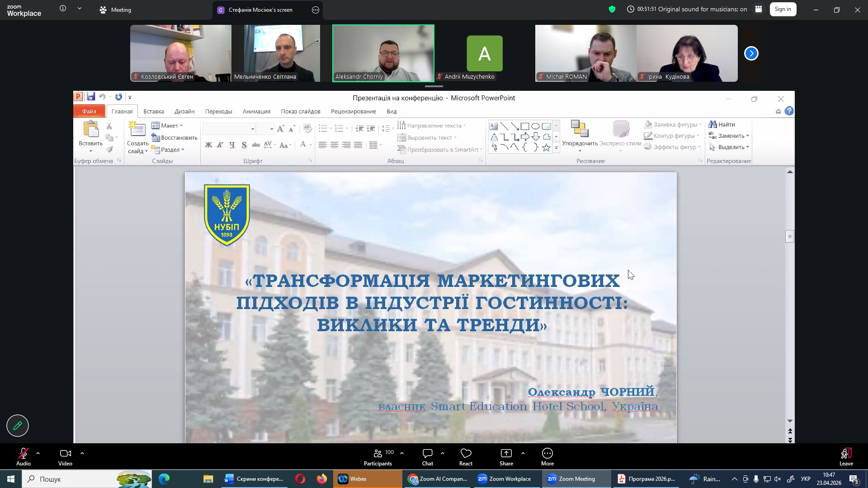Open the Chat panel
The width and height of the screenshot is (868, 488).
[427, 454]
